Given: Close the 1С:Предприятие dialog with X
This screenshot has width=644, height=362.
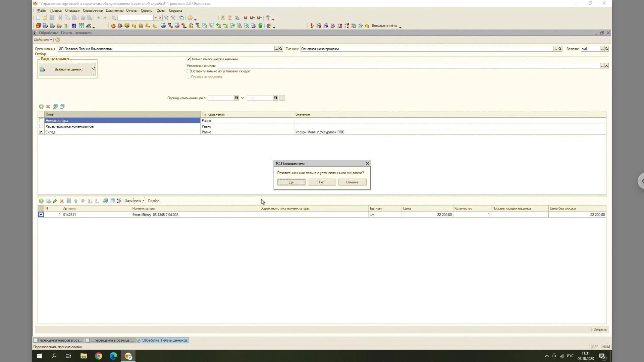Looking at the screenshot, I should tap(367, 164).
